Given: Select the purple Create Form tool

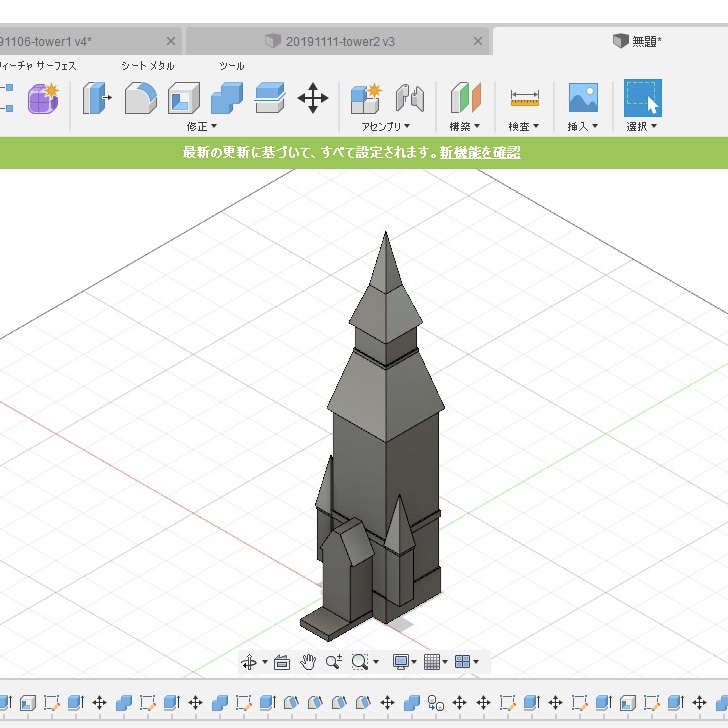Looking at the screenshot, I should 43,98.
